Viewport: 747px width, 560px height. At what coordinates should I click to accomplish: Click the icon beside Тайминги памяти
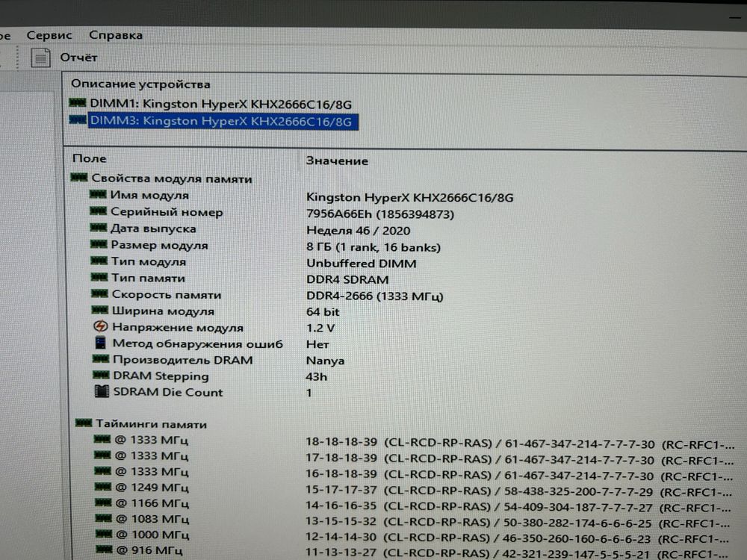(84, 423)
